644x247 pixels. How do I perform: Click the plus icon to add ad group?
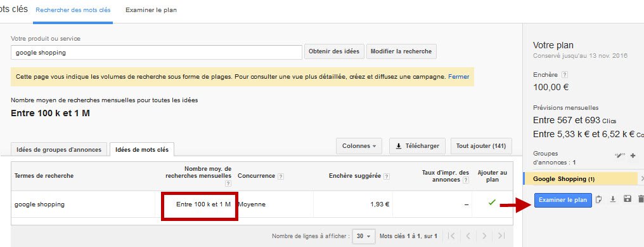point(633,156)
